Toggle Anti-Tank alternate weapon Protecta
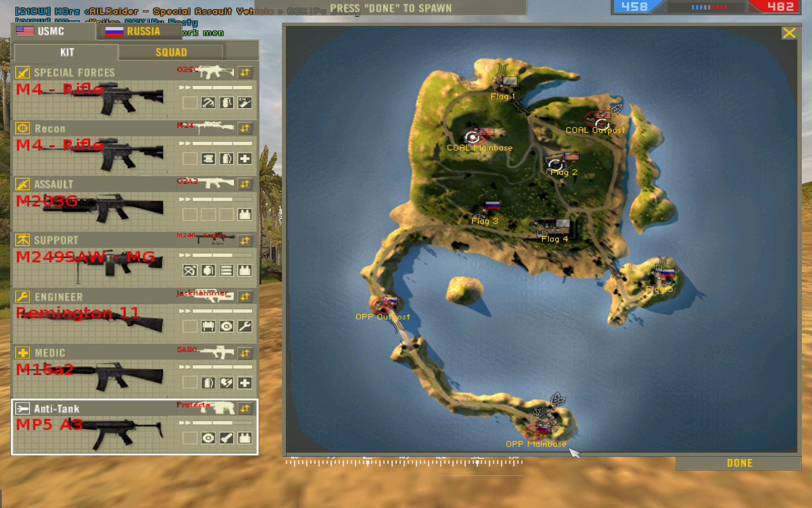The width and height of the screenshot is (812, 508). 245,408
